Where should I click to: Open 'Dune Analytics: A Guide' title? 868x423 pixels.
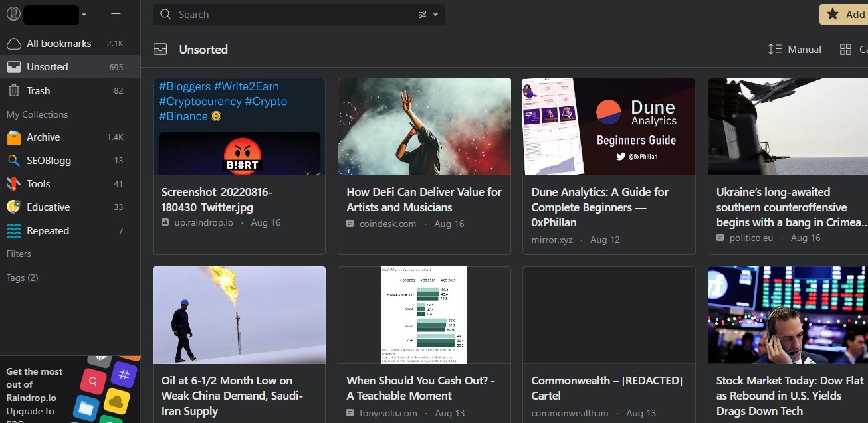[600, 207]
